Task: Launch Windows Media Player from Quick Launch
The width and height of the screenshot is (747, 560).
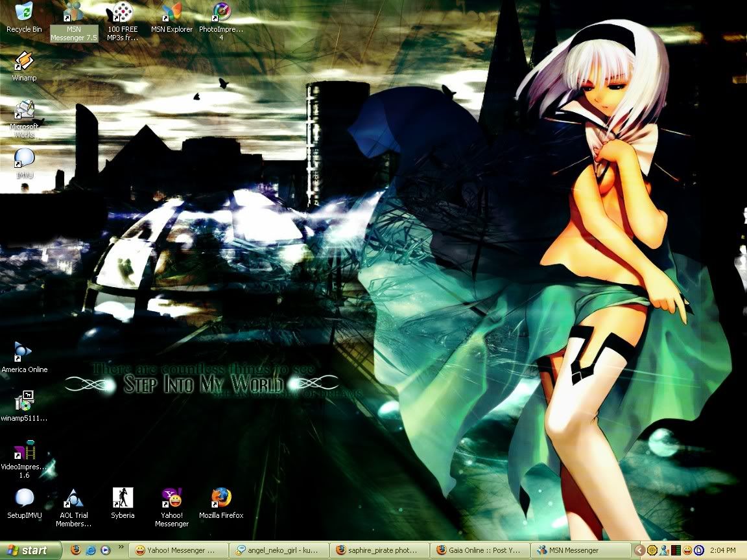Action: coord(105,550)
